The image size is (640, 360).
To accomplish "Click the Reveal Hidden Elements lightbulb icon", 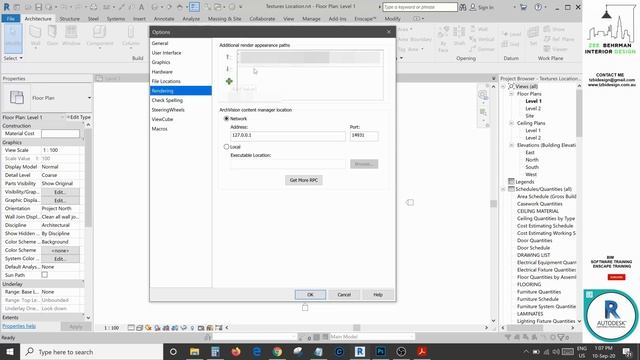I will [192, 328].
